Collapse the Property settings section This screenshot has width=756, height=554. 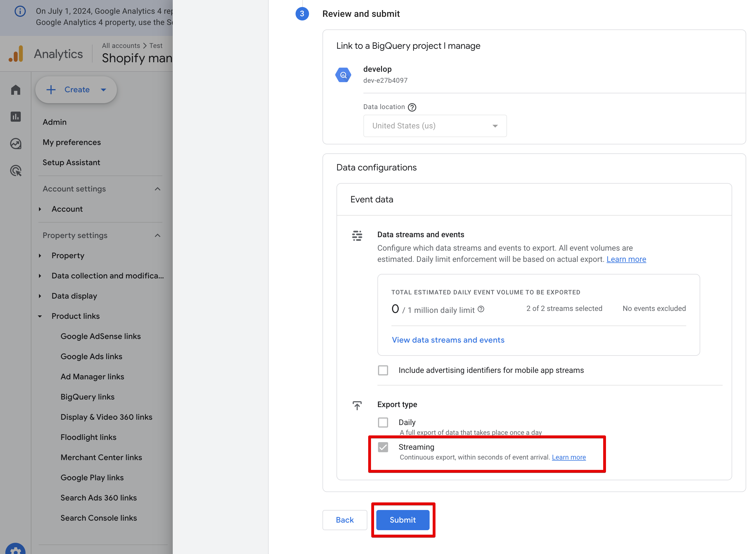[157, 235]
